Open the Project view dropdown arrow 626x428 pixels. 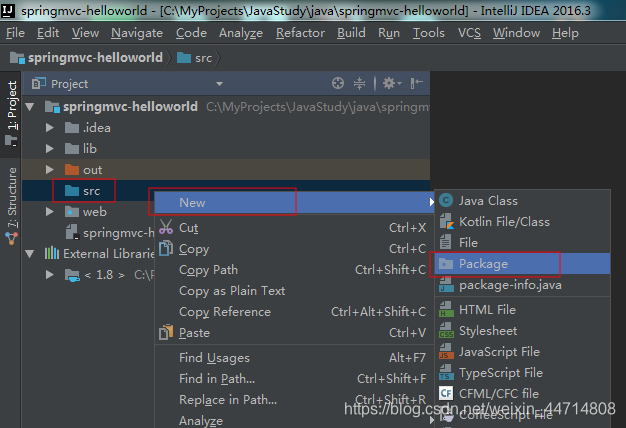(219, 84)
